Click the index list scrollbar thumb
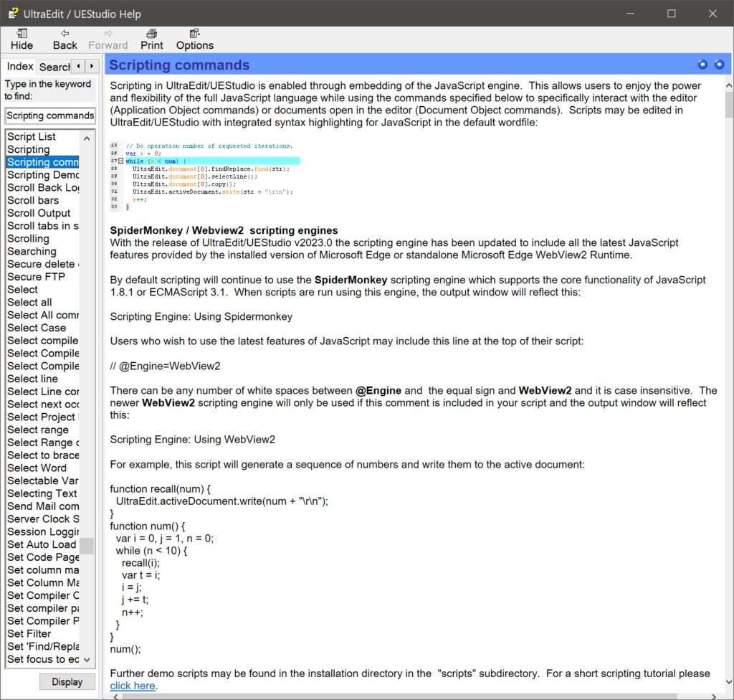 (x=87, y=546)
